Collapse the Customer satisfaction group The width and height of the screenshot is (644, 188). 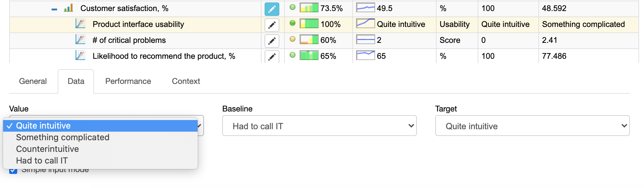click(x=55, y=9)
